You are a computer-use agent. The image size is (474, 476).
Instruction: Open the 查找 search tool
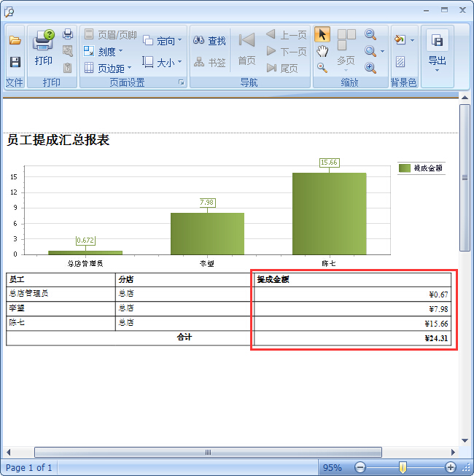tap(209, 41)
